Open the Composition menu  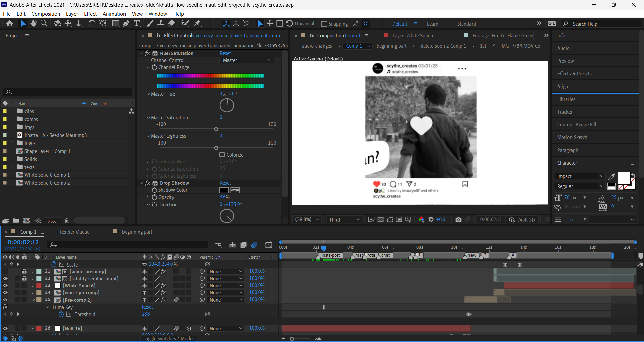click(x=46, y=14)
